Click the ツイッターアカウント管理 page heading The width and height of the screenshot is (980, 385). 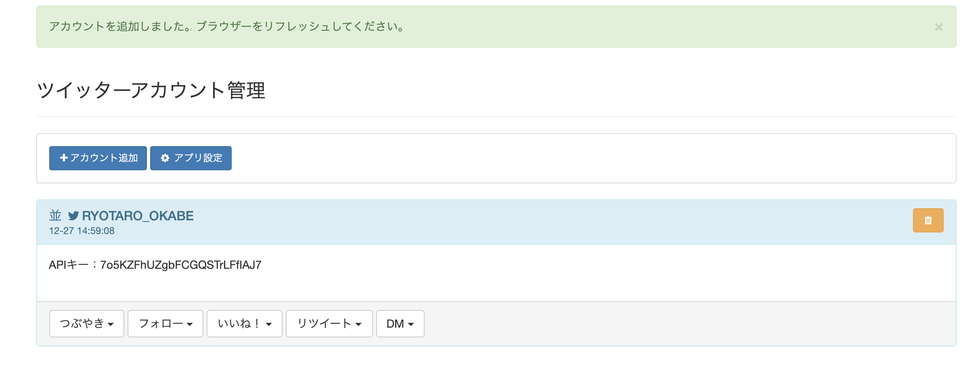point(151,90)
